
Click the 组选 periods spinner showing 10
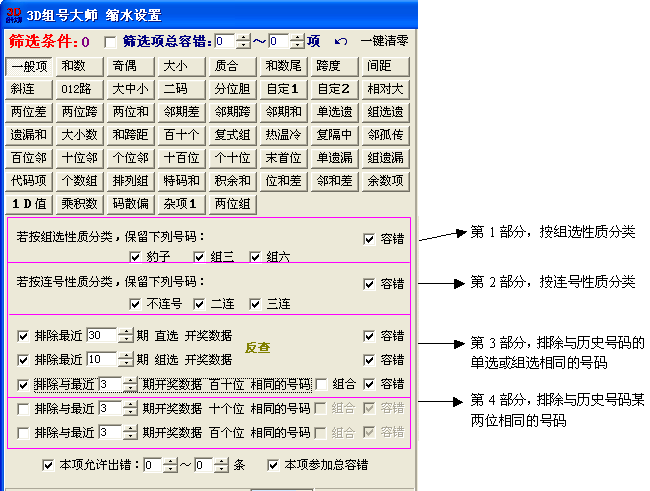click(x=102, y=360)
